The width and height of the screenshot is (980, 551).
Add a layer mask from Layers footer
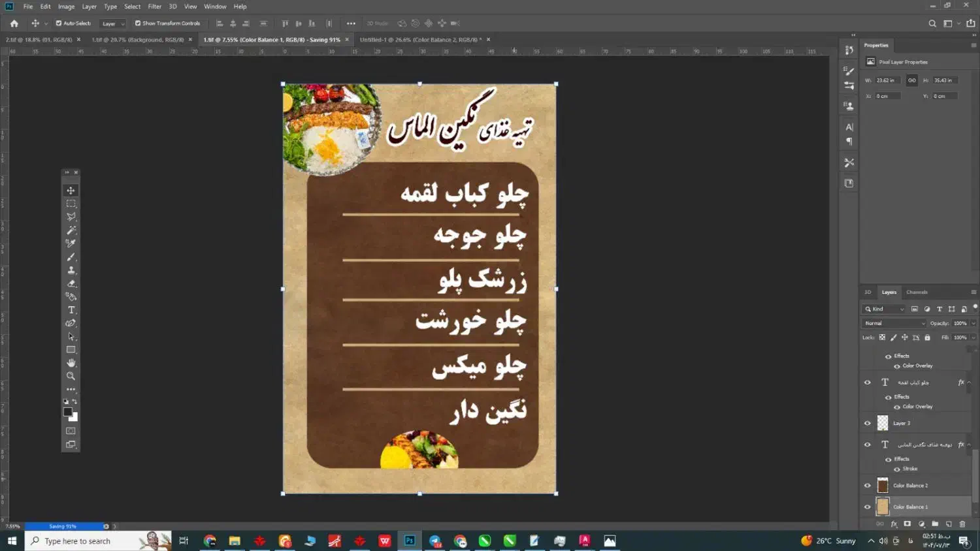point(907,524)
